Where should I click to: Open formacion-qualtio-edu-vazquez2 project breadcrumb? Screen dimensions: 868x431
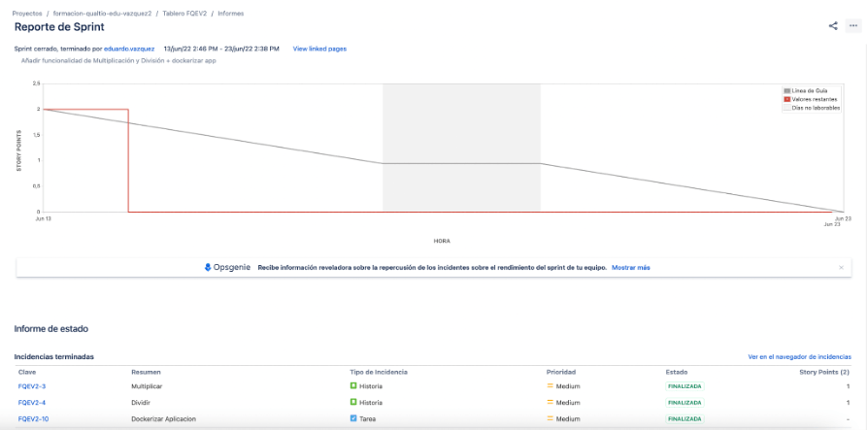click(x=102, y=14)
